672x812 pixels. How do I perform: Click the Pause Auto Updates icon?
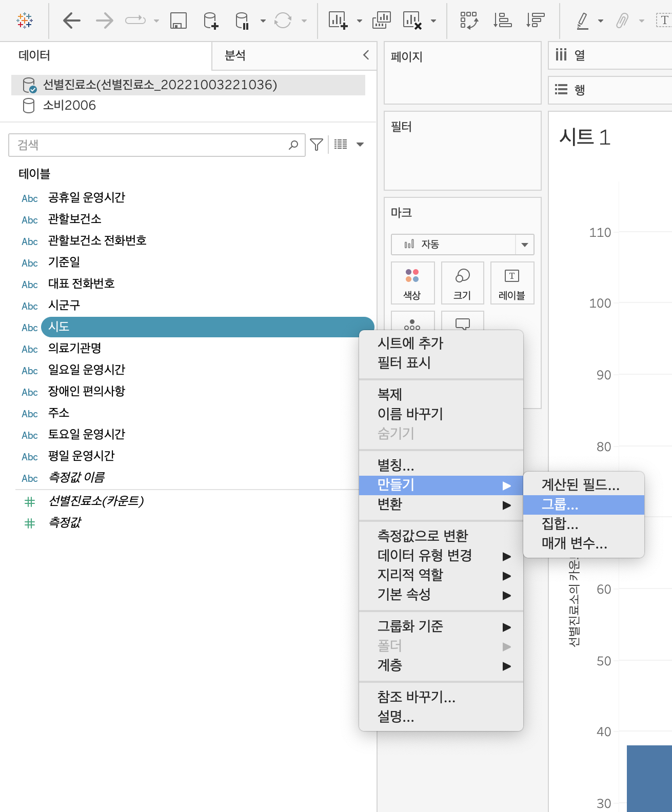[242, 21]
